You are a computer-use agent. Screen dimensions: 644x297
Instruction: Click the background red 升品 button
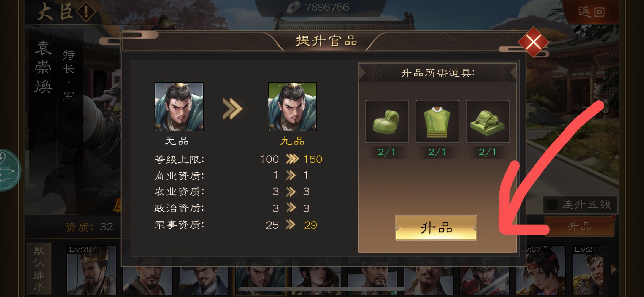(x=580, y=226)
